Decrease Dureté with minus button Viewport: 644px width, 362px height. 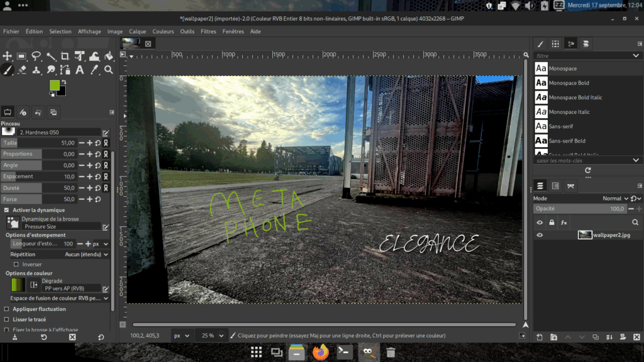pos(81,188)
